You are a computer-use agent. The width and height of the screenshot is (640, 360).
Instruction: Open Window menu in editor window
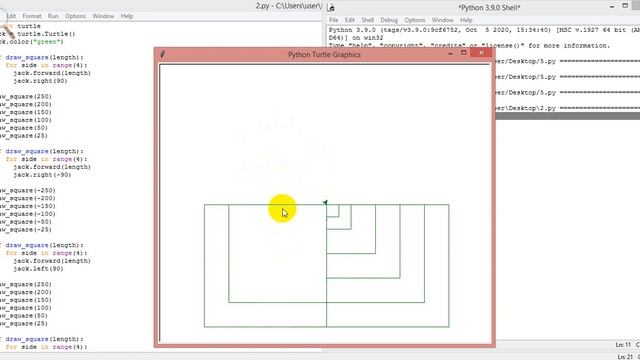coord(103,16)
